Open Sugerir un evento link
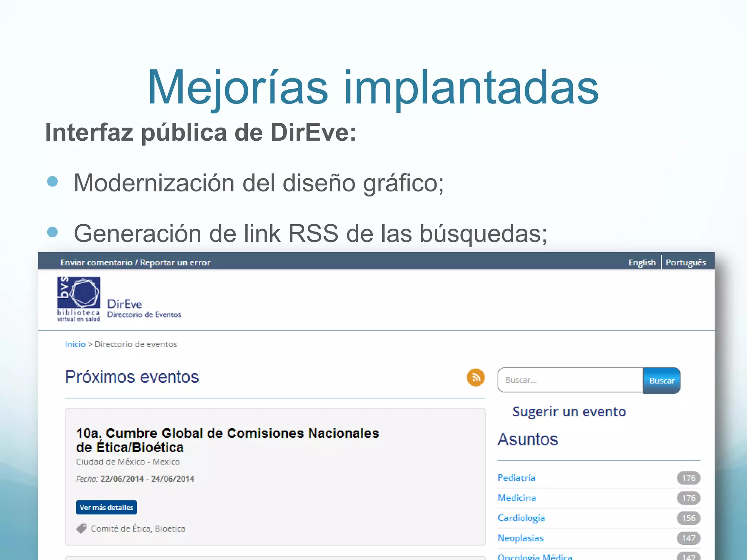This screenshot has width=747, height=560. tap(569, 412)
